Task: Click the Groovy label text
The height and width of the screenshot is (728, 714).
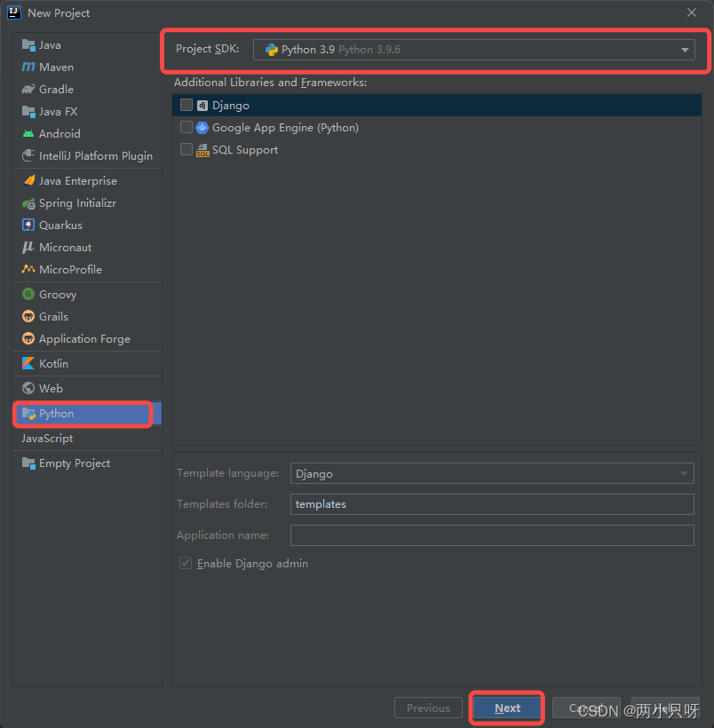Action: coord(58,295)
